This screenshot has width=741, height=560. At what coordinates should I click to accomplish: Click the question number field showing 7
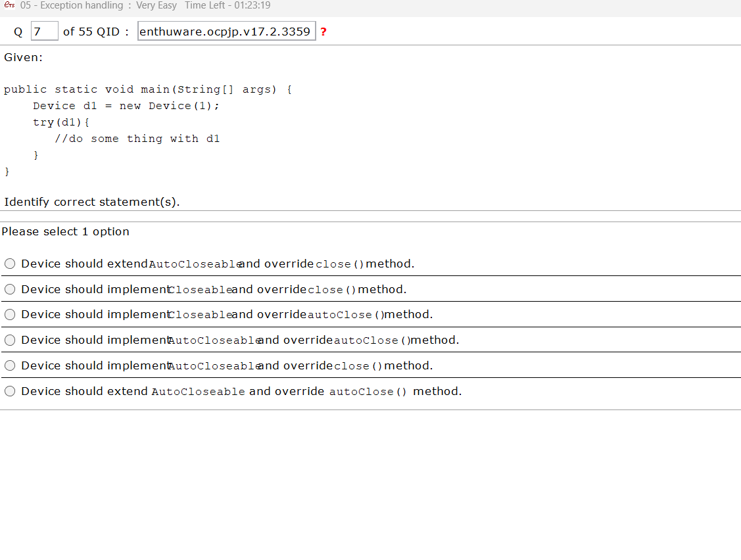pyautogui.click(x=44, y=32)
